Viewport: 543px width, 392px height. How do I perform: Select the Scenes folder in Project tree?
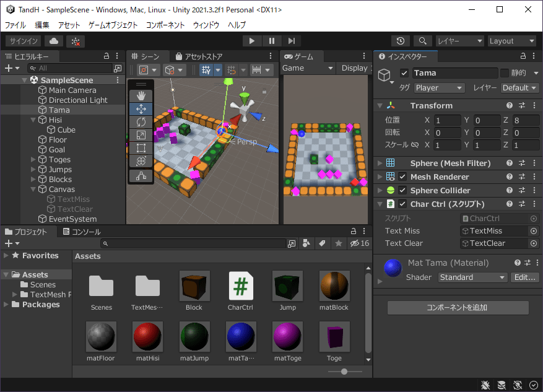click(x=43, y=285)
